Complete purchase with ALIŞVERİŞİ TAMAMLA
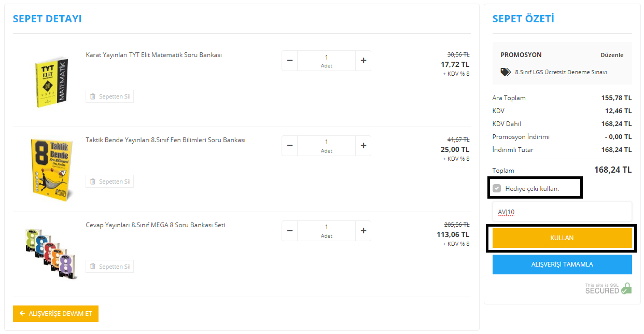The height and width of the screenshot is (334, 644). [562, 265]
